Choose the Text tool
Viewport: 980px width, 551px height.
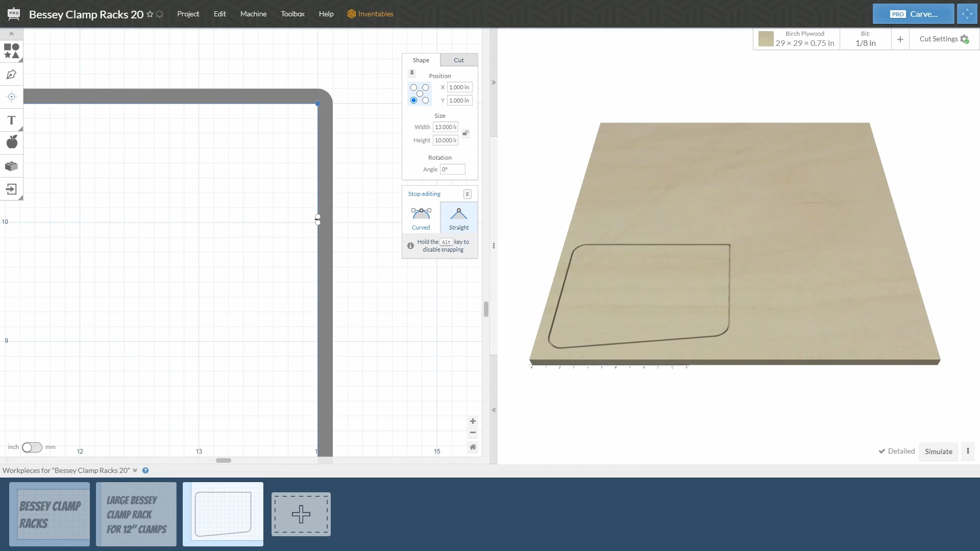[11, 120]
